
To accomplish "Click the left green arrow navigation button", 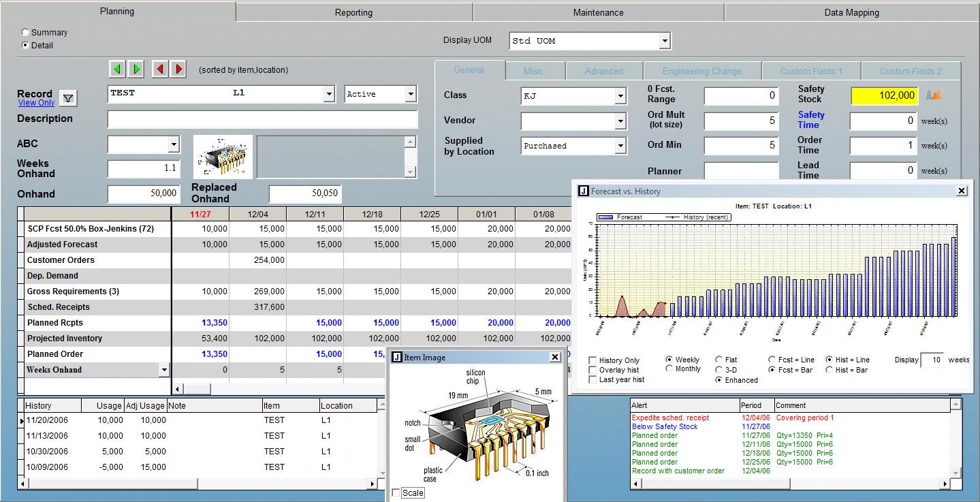I will (118, 69).
